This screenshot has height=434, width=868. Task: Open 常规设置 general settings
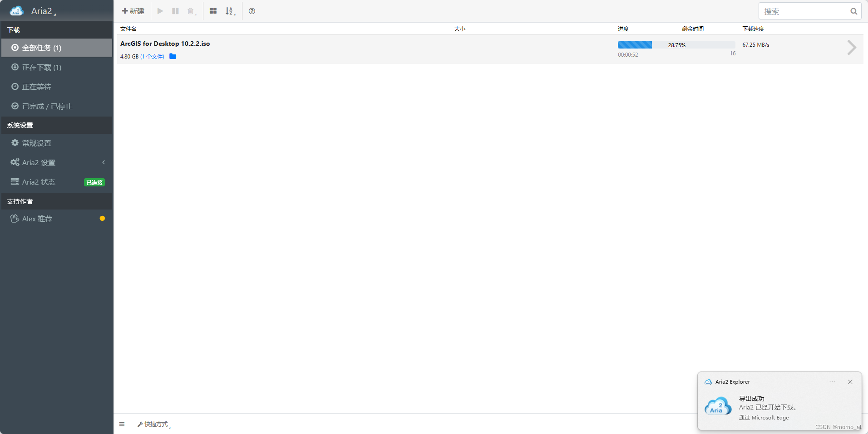tap(57, 143)
